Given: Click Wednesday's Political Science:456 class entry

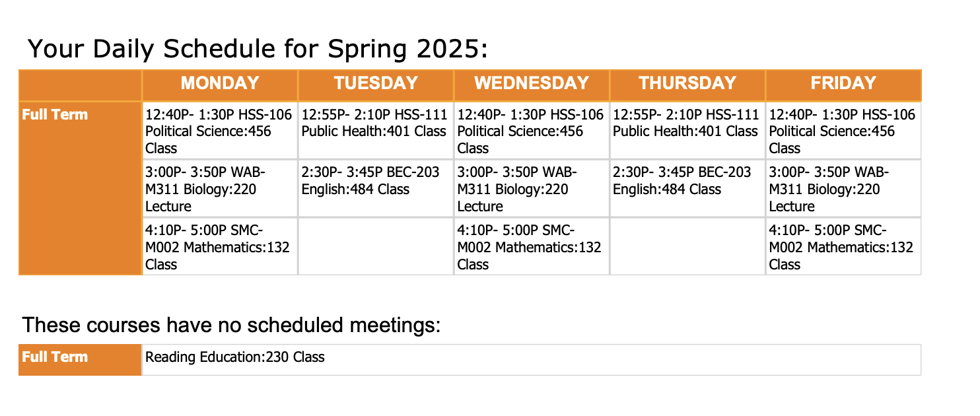Looking at the screenshot, I should (531, 131).
